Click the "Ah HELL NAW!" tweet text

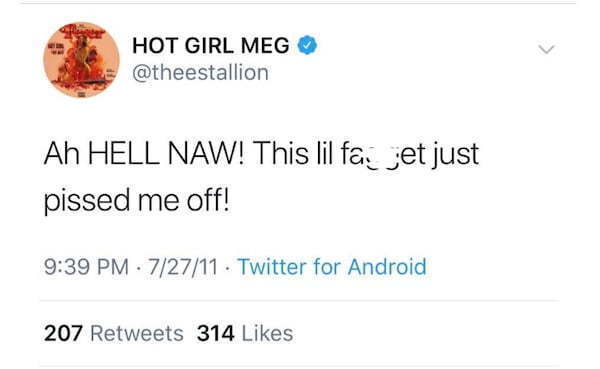[x=145, y=153]
